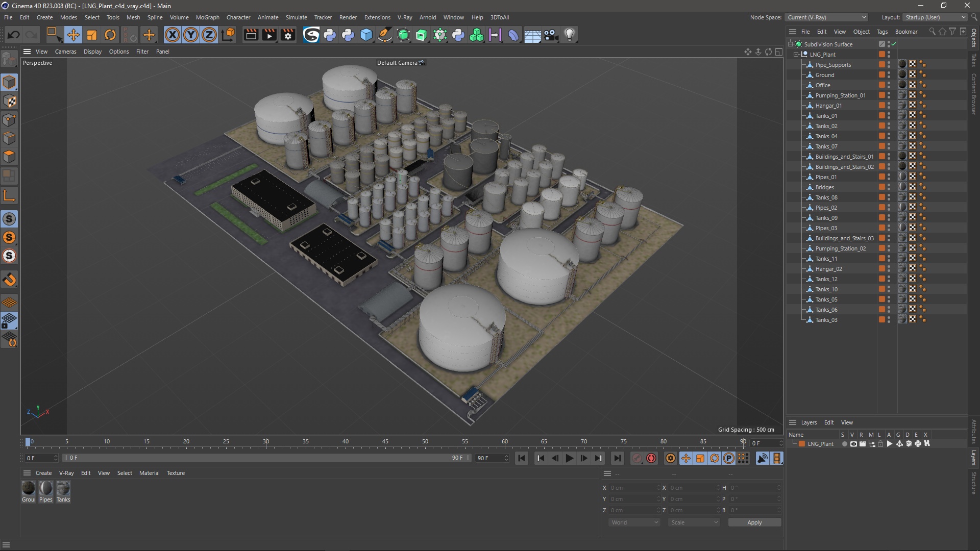This screenshot has width=980, height=551.
Task: Add a Floor environment object
Action: [x=532, y=35]
